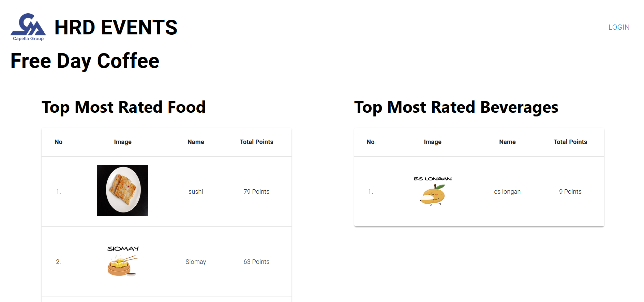Screen dimensions: 644x302
Task: Click the food table Image column header
Action: [123, 142]
